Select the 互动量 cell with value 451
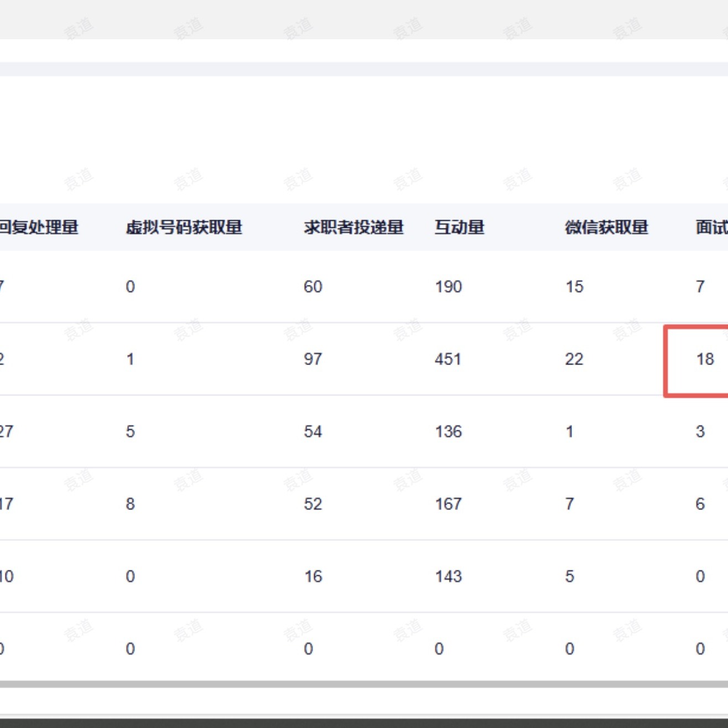Image resolution: width=728 pixels, height=728 pixels. (x=448, y=360)
